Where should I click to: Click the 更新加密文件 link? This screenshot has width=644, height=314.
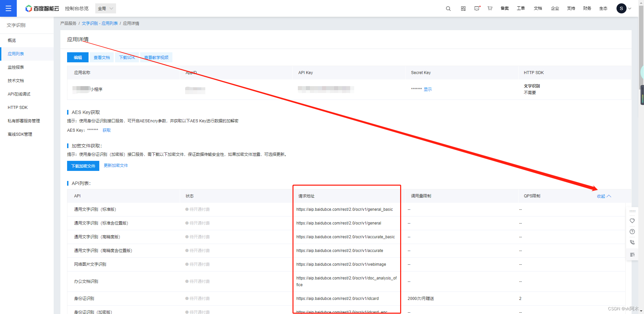pyautogui.click(x=116, y=166)
